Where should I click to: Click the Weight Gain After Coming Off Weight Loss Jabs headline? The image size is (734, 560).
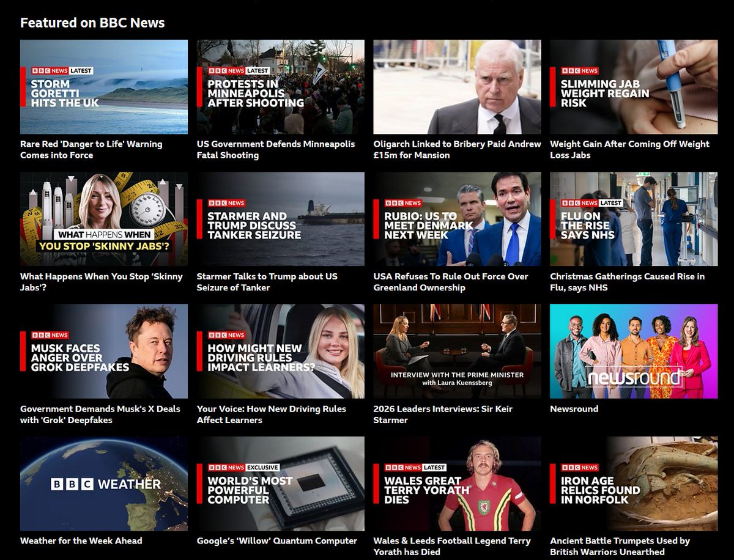tap(629, 150)
